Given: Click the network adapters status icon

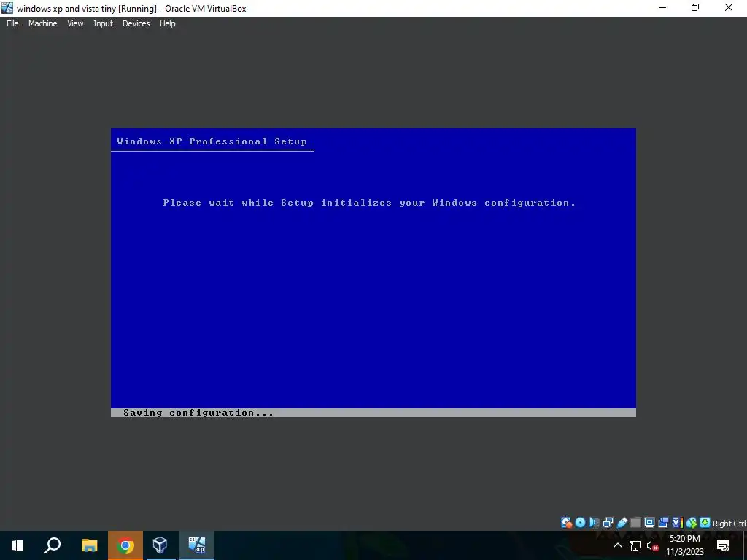Looking at the screenshot, I should click(608, 522).
